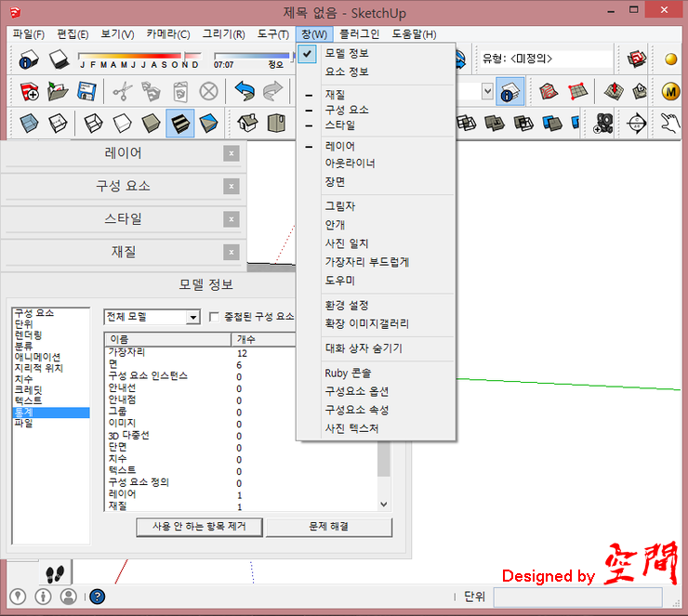Select Monochrome style icon
688x616 pixels.
208,124
